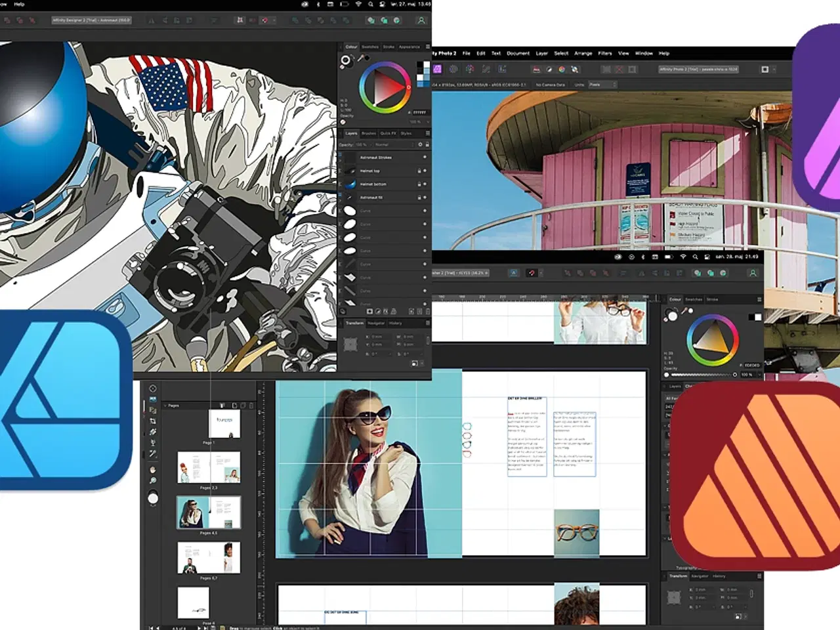
Task: Click the adjustments icon in Designer Layers panel
Action: point(378,311)
